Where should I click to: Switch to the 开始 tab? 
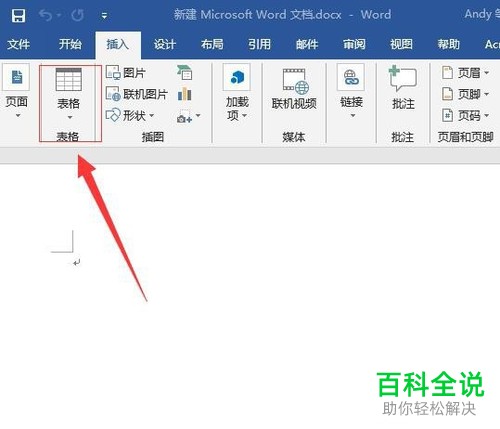pos(70,44)
